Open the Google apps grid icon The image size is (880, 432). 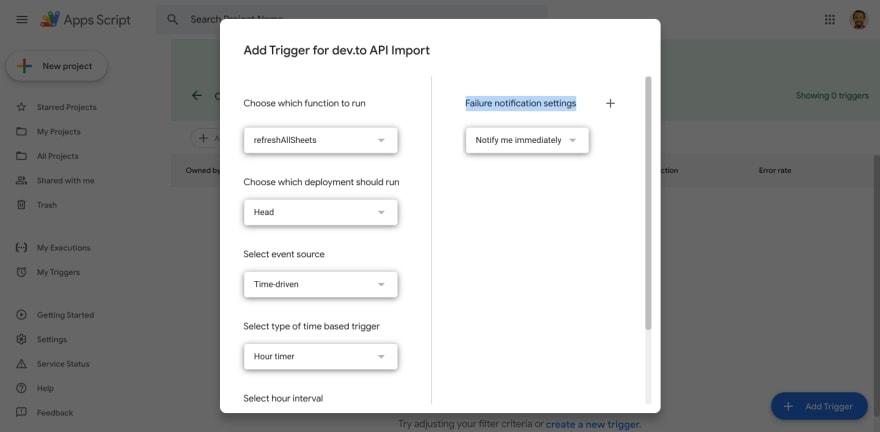pyautogui.click(x=829, y=19)
